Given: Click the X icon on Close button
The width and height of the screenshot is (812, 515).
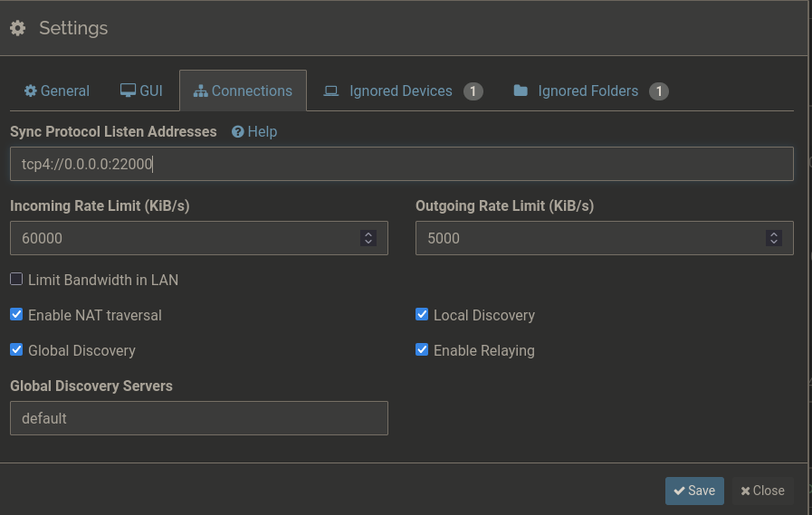Looking at the screenshot, I should (x=745, y=491).
